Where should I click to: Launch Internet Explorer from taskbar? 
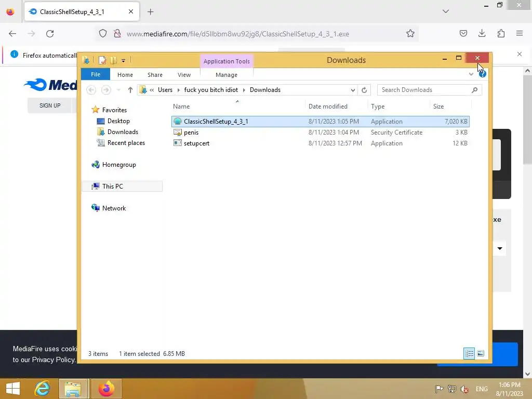click(x=43, y=389)
